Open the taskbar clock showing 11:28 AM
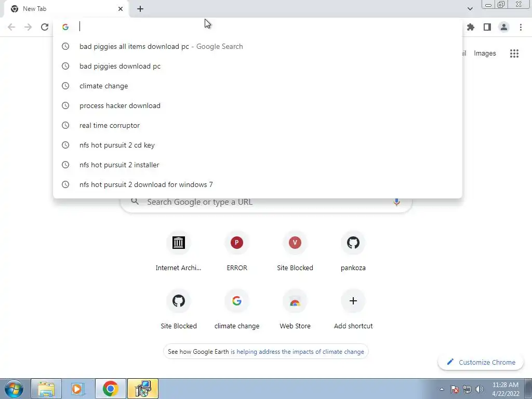The image size is (532, 399). point(506,389)
